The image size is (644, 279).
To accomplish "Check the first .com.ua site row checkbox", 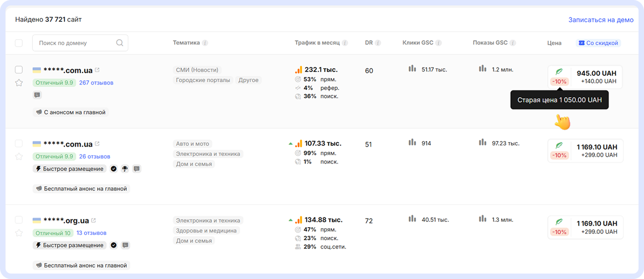I will click(x=19, y=70).
